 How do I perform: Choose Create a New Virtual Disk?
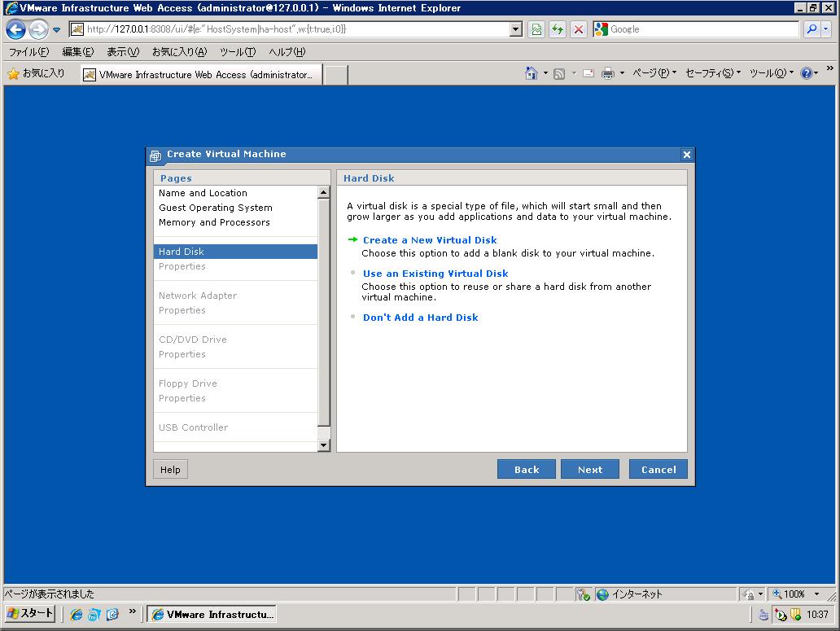(430, 240)
